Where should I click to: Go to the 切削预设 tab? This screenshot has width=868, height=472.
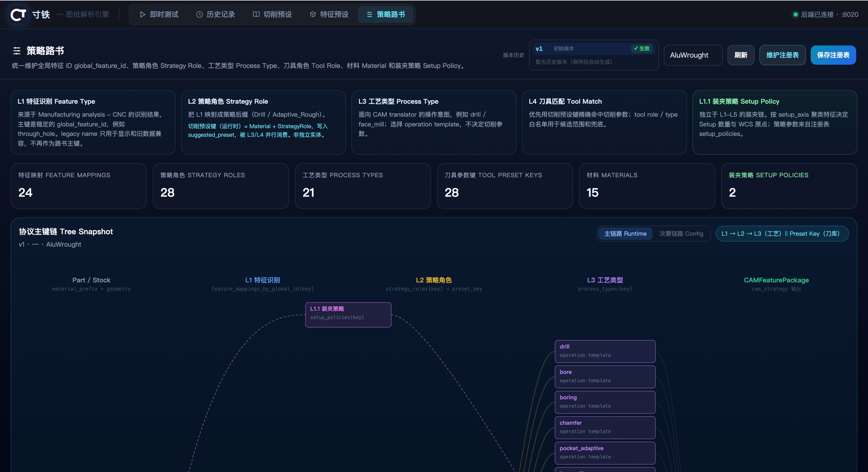[x=272, y=14]
